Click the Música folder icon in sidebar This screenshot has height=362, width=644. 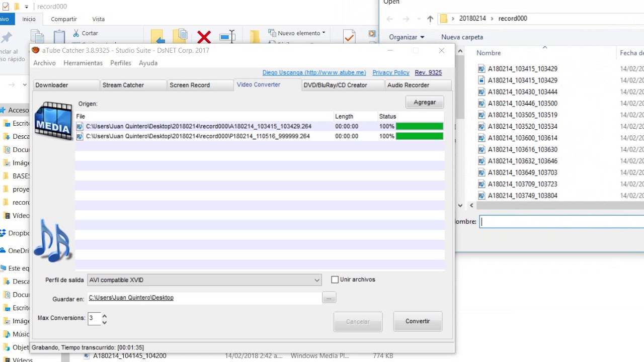point(7,334)
